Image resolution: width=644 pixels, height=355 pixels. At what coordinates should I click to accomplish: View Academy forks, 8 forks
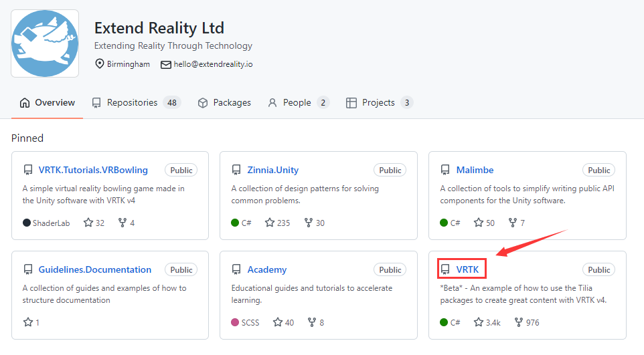point(316,323)
